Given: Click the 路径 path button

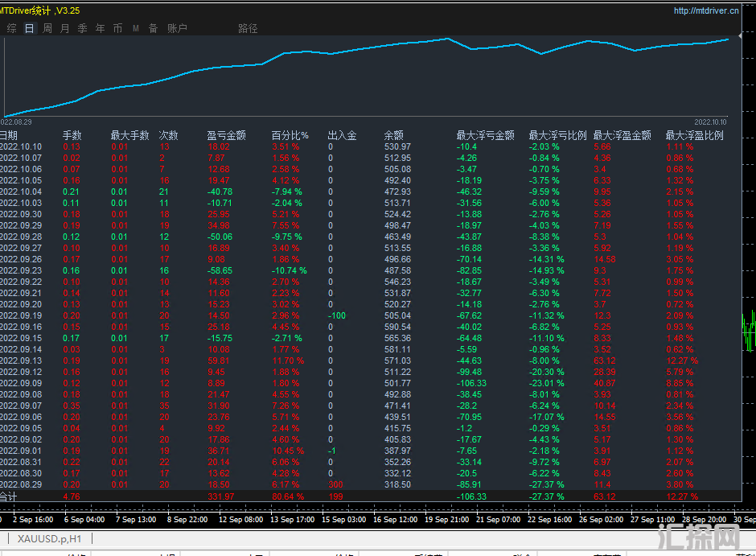Looking at the screenshot, I should click(x=248, y=28).
